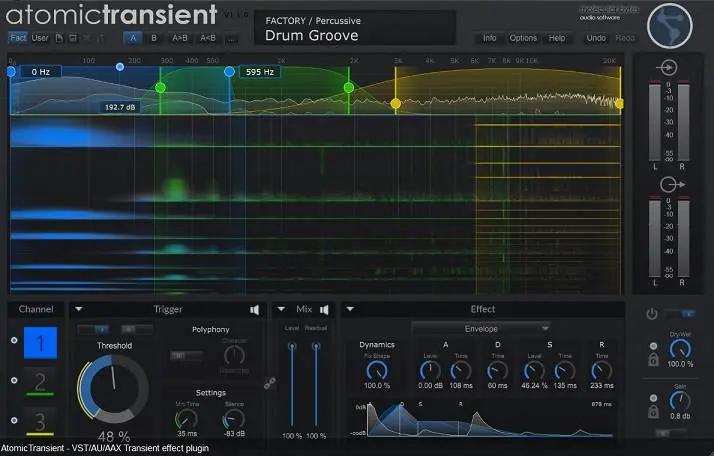Click the Polyphony Character knob
The width and height of the screenshot is (714, 456).
tap(234, 355)
